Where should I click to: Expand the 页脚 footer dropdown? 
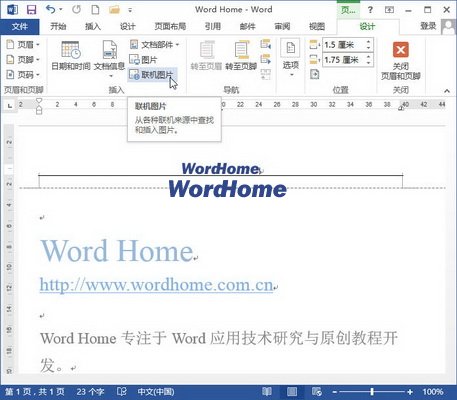[x=23, y=60]
